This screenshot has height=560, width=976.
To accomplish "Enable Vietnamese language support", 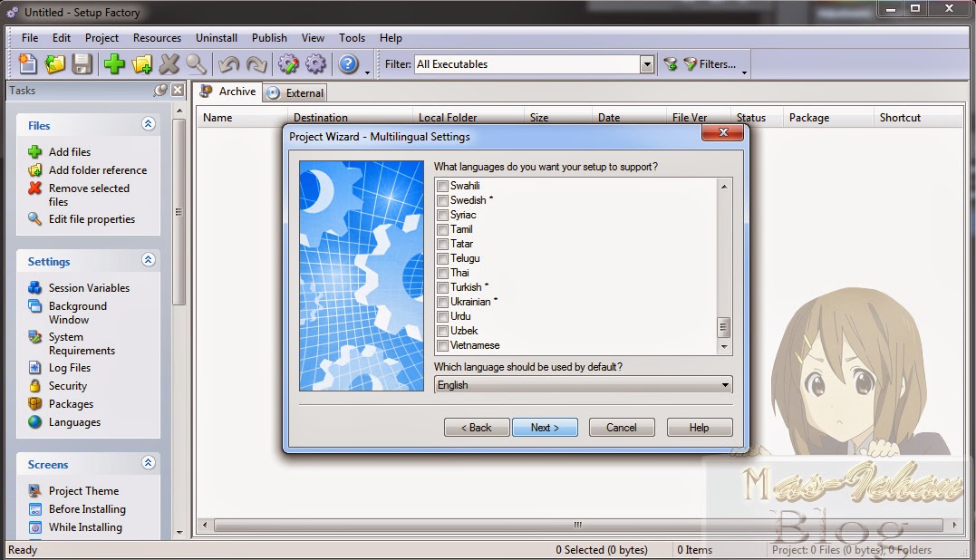I will point(442,345).
